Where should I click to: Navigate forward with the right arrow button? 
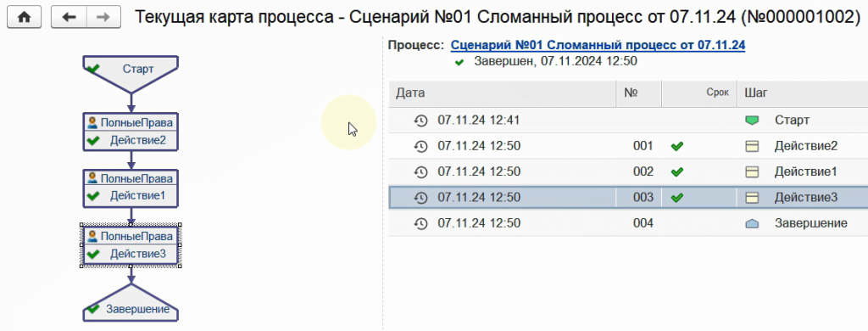click(x=104, y=17)
